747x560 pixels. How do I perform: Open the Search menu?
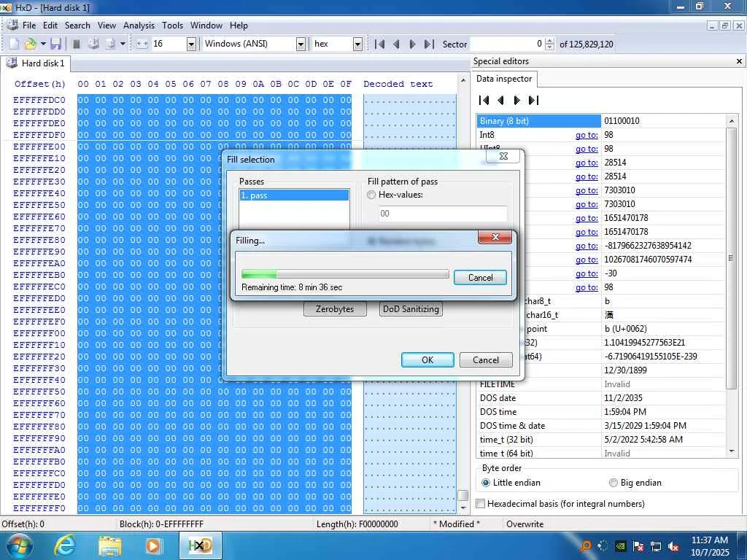tap(77, 26)
